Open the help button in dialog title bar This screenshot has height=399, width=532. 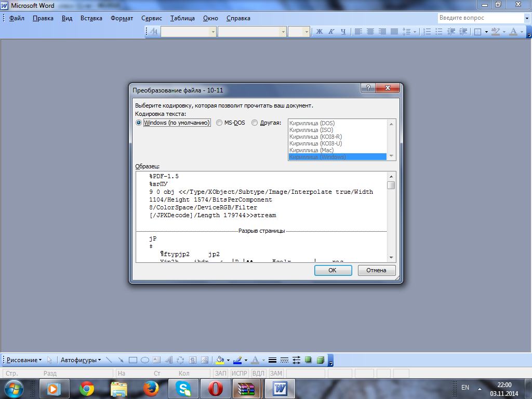368,89
